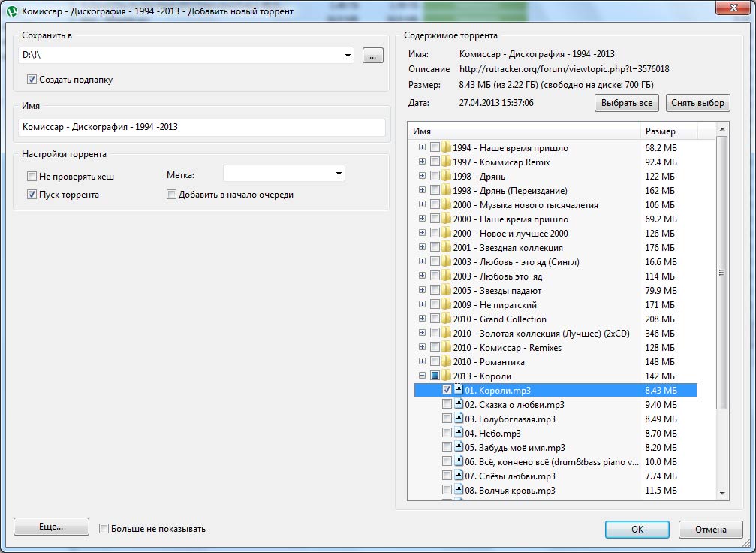Click mp3 file icon of 02. Сказка о любви.mp3
The image size is (756, 553).
458,404
